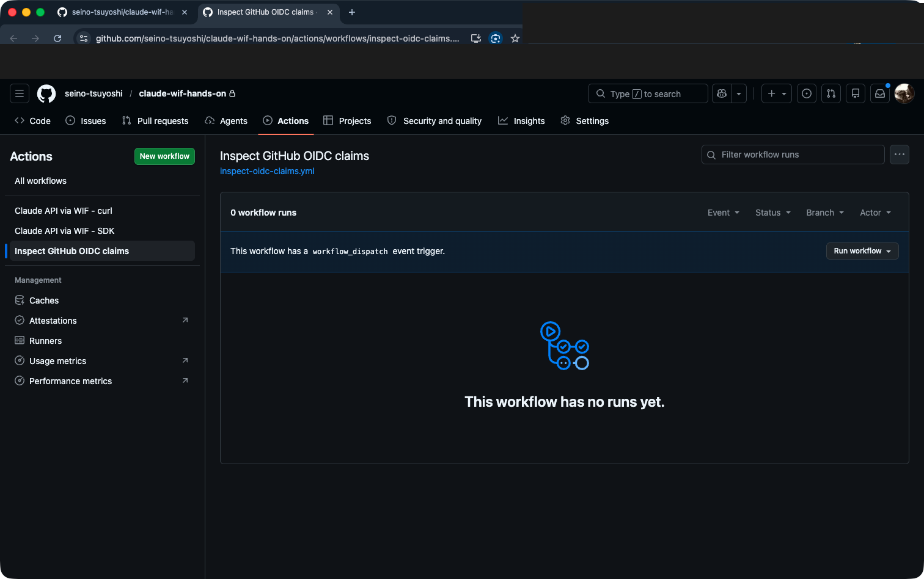The height and width of the screenshot is (579, 924).
Task: Open the workflow three-dot options menu
Action: click(x=900, y=155)
